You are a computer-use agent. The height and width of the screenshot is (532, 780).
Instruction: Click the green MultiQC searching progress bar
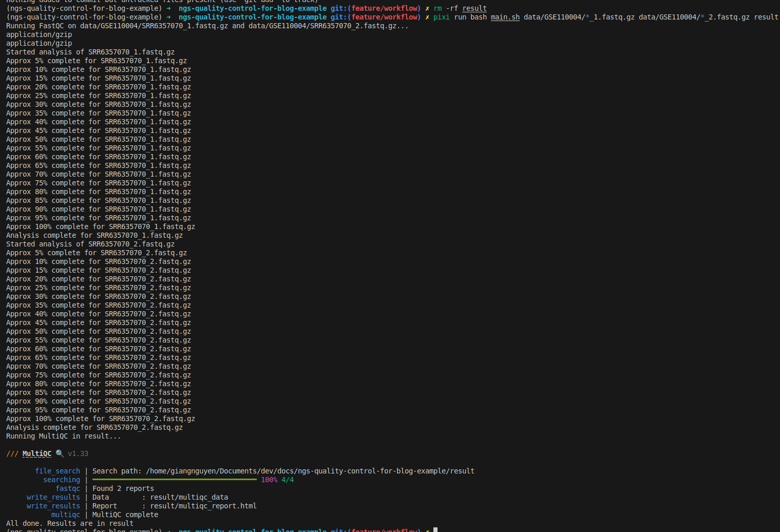coord(175,480)
